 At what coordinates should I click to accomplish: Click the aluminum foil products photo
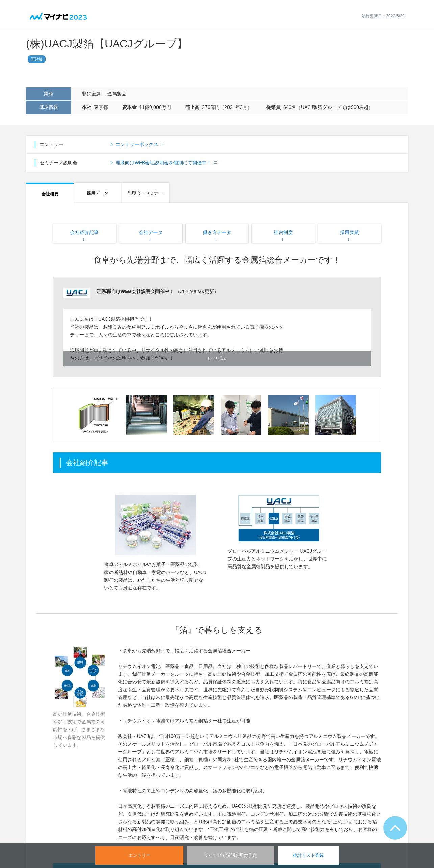[x=155, y=525]
